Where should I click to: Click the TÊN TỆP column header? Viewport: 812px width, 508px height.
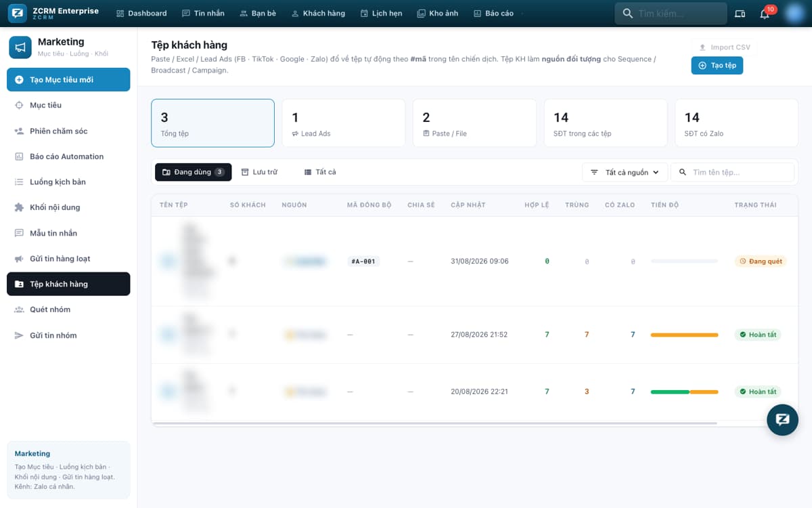[x=173, y=205]
